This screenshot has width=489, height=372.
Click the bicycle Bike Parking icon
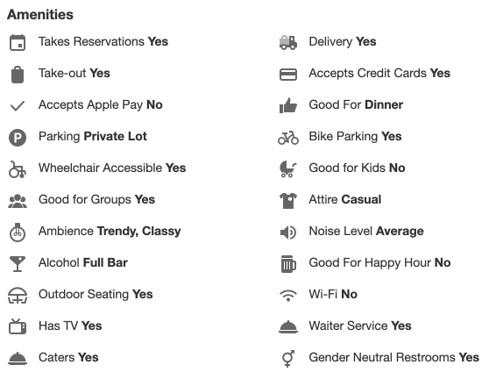point(288,137)
